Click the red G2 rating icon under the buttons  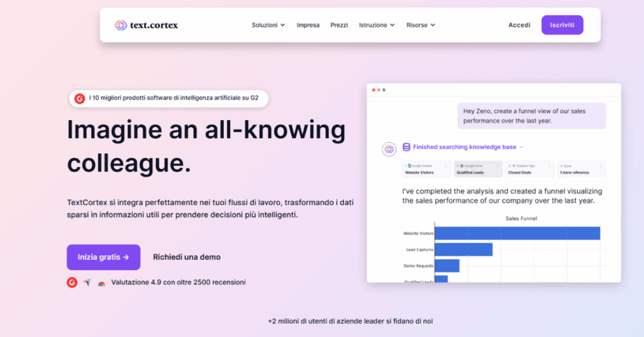point(72,282)
